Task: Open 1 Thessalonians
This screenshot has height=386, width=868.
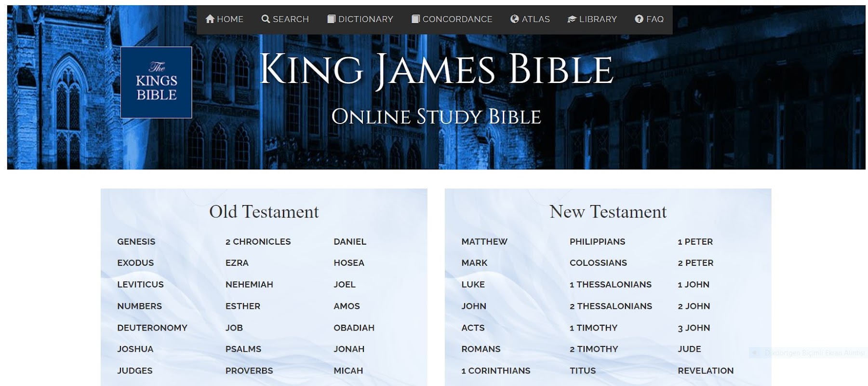Action: [611, 285]
